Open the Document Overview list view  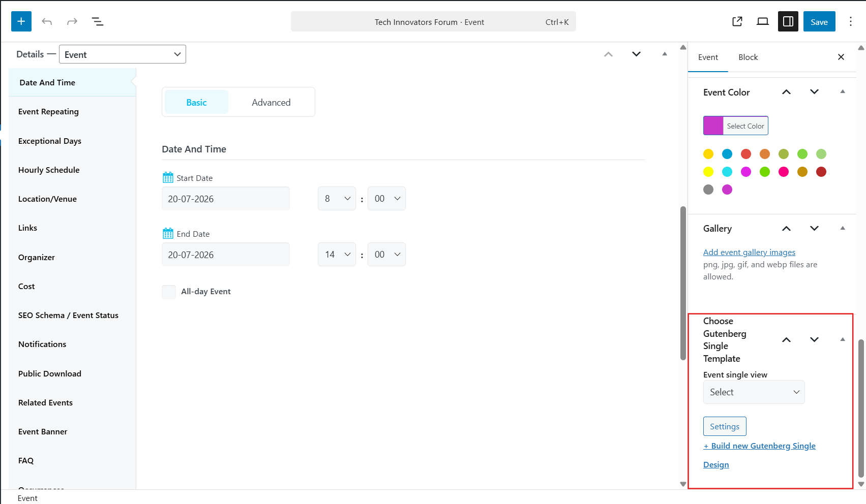pos(98,21)
